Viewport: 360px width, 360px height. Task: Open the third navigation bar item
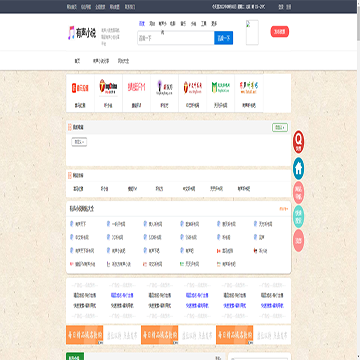(x=123, y=61)
